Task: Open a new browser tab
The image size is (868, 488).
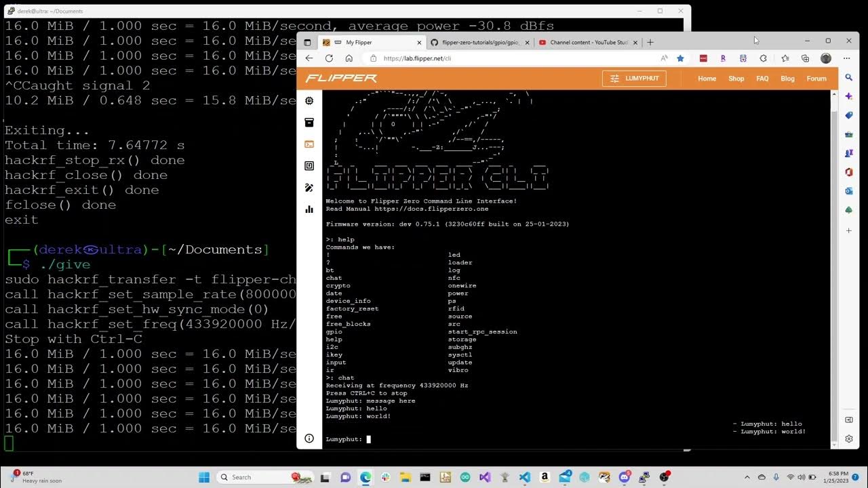Action: pos(650,42)
